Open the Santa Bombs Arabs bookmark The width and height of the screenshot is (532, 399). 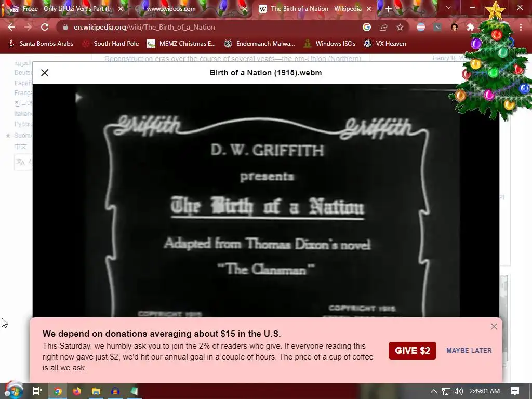pos(41,44)
